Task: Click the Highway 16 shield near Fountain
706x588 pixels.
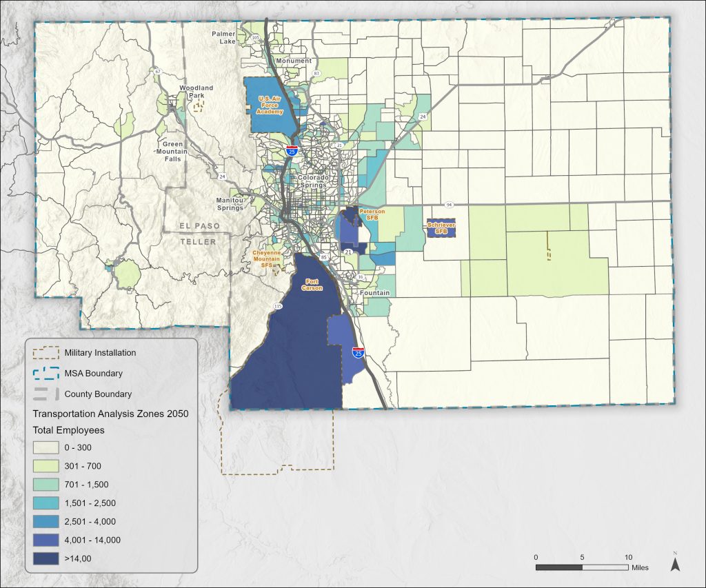Action: coord(360,277)
